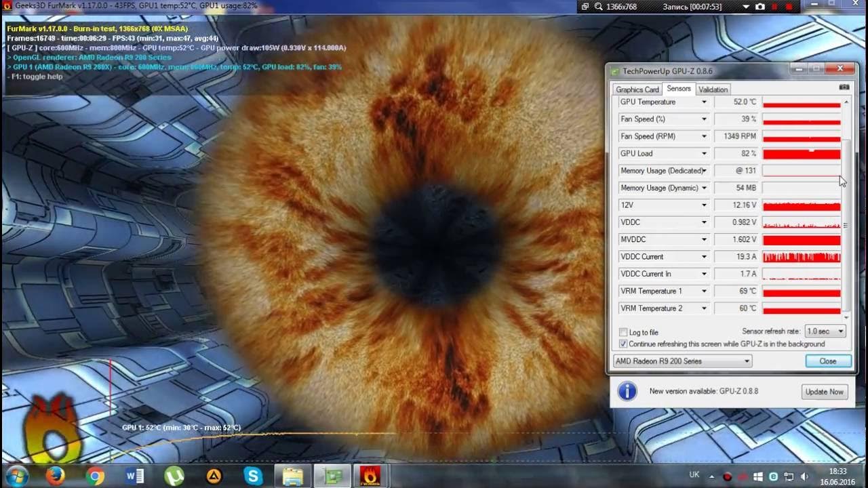Open the system clock showing 18:33
868x488 pixels.
[x=838, y=476]
